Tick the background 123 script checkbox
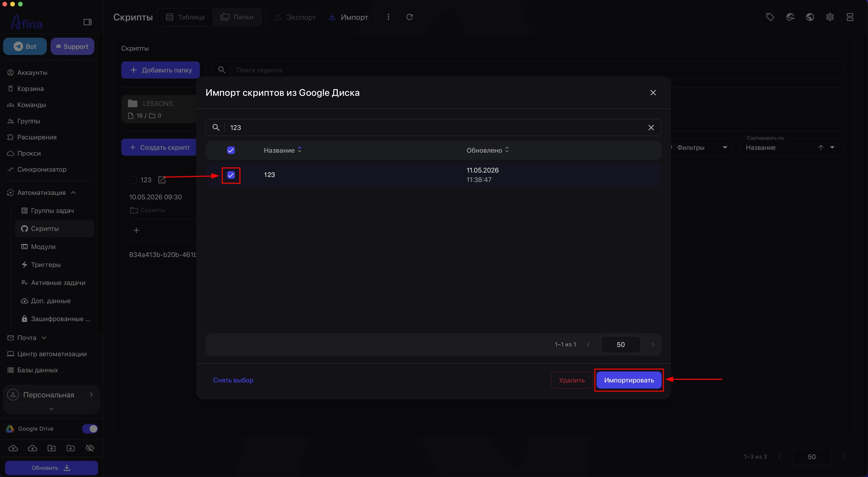 (133, 180)
